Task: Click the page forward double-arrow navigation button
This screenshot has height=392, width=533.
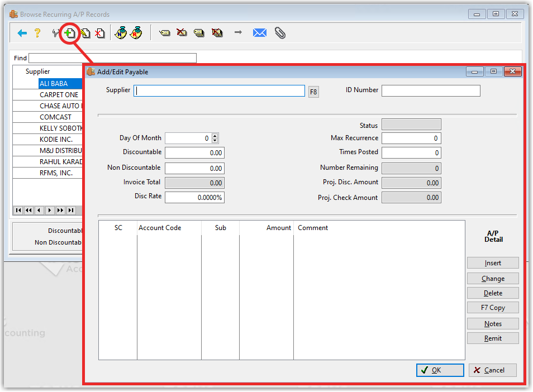Action: (x=60, y=211)
